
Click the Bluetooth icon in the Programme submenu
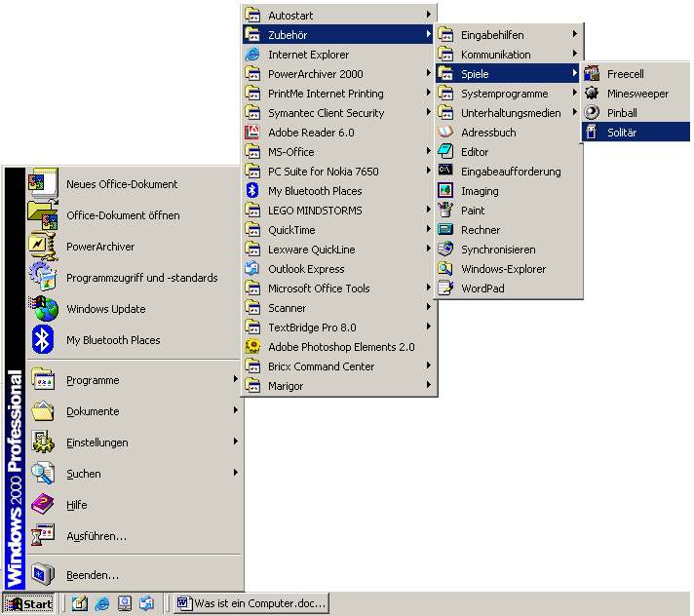click(x=252, y=190)
